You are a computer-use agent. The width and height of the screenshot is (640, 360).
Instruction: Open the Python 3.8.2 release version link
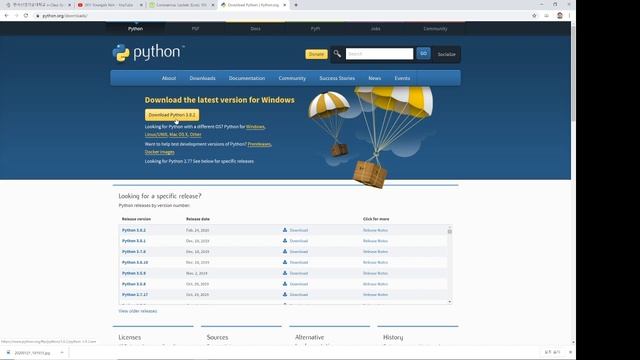coord(134,230)
